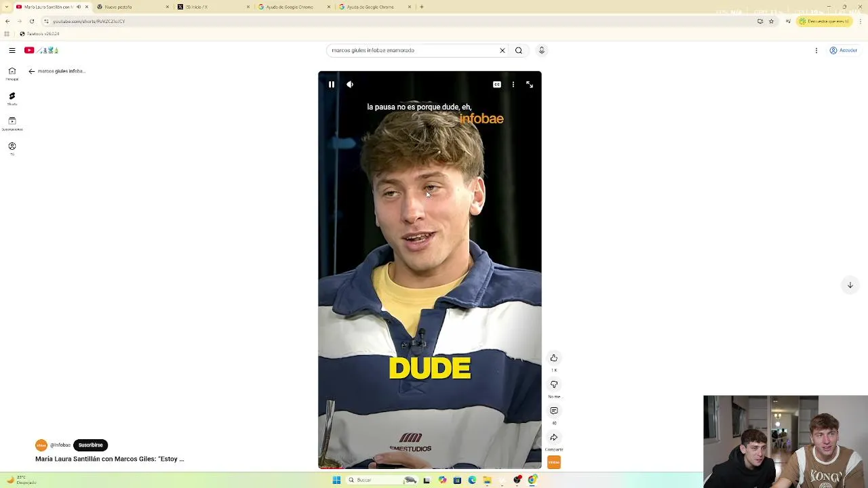Open the media controls icon in Chrome toolbar
This screenshot has height=488, width=868.
point(788,21)
